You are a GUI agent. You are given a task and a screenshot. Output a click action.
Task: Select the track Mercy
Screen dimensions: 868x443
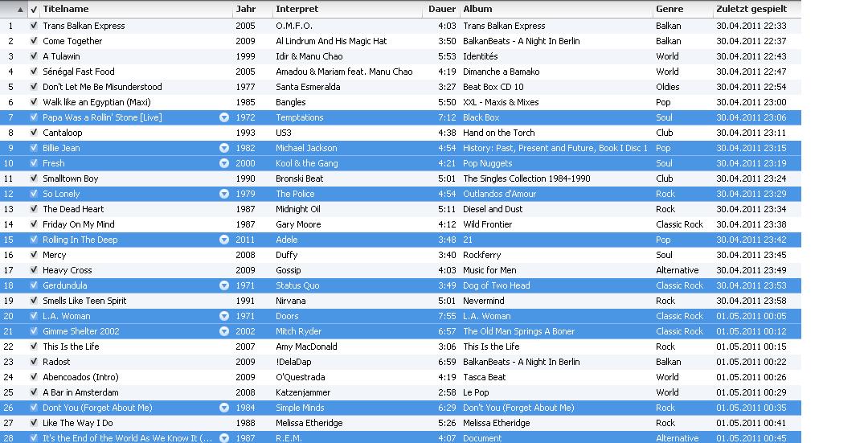pos(55,255)
